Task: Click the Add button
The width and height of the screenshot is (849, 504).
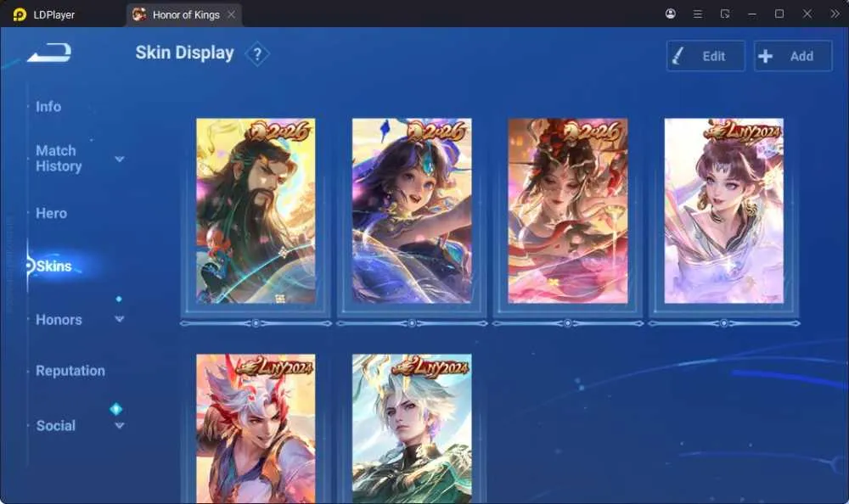Action: click(x=793, y=56)
